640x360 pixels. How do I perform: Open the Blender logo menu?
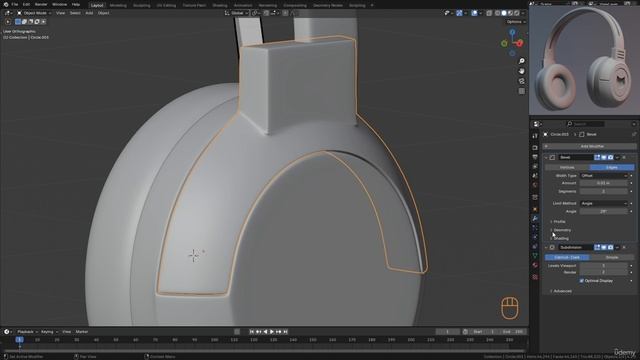coord(6,4)
